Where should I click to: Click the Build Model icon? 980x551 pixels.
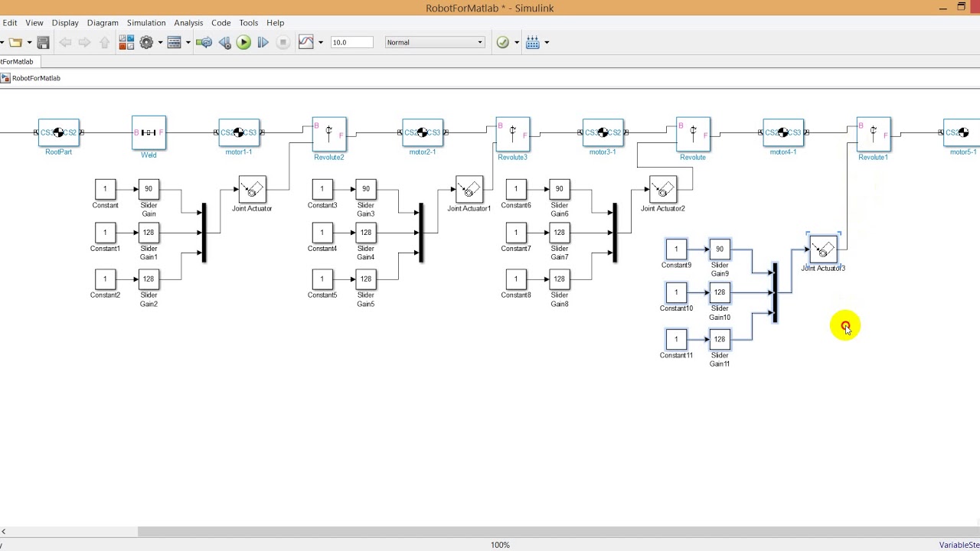(x=533, y=43)
